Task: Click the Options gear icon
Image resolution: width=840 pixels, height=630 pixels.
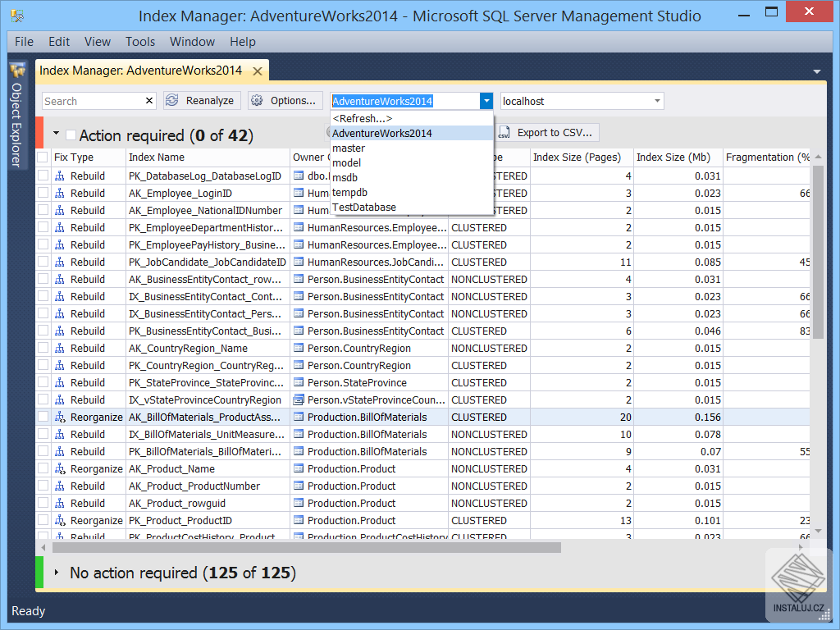Action: (258, 100)
